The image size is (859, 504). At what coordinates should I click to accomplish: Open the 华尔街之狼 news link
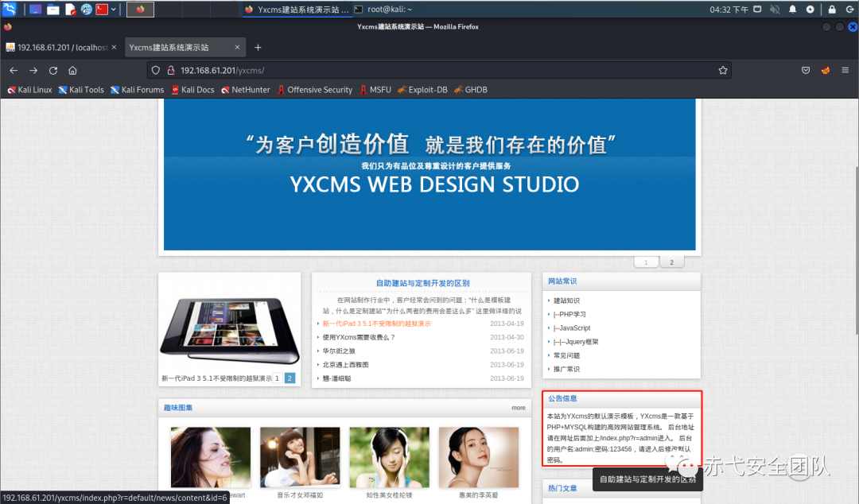[339, 351]
